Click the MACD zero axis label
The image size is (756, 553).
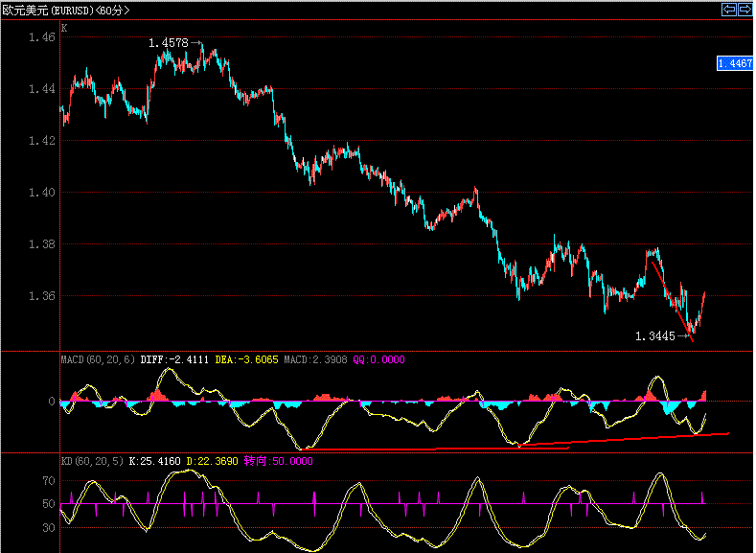click(52, 402)
